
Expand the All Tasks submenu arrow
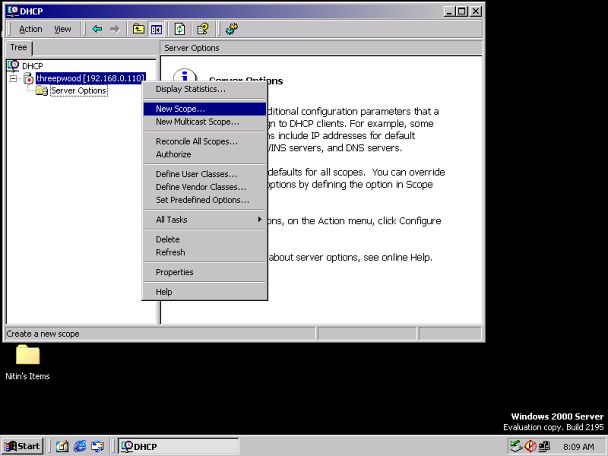pyautogui.click(x=259, y=219)
